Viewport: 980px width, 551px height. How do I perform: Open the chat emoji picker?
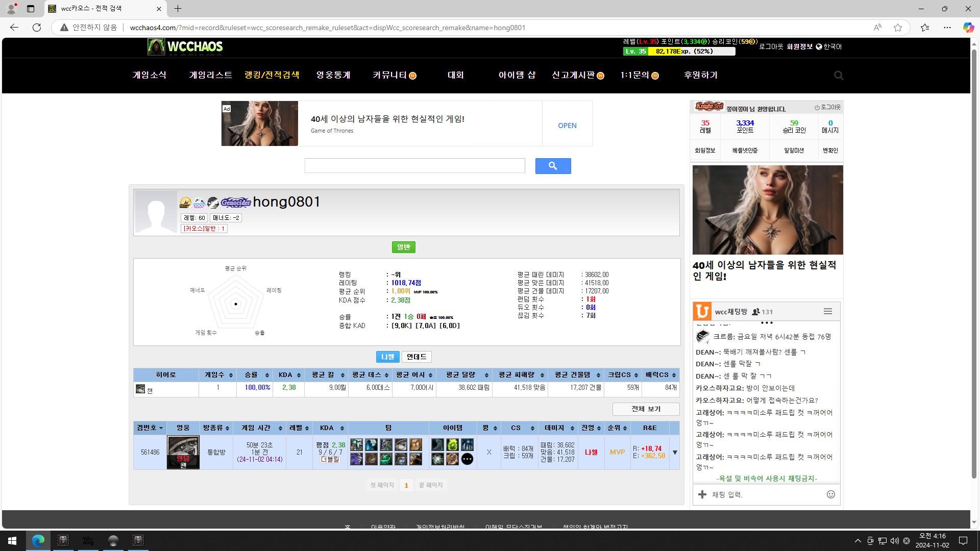[x=831, y=494]
